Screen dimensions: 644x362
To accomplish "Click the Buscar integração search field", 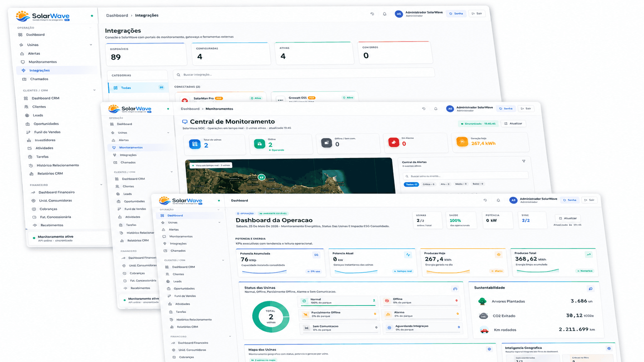I will 304,73.
